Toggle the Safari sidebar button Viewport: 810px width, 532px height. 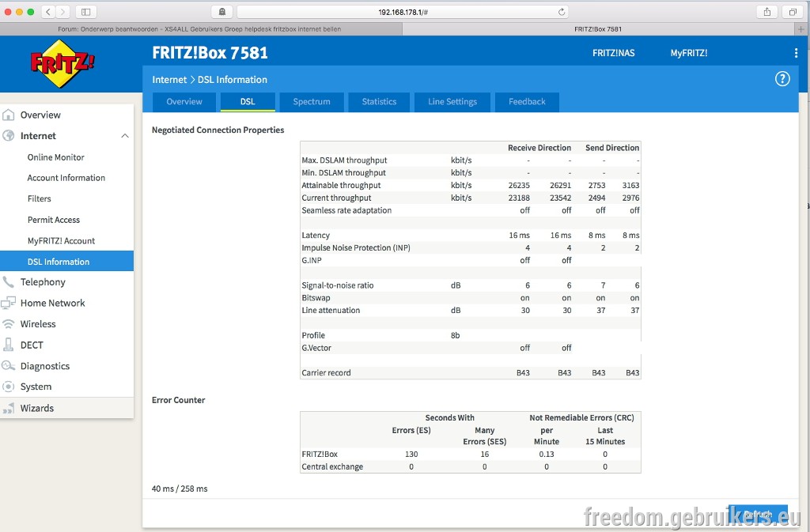click(x=86, y=12)
